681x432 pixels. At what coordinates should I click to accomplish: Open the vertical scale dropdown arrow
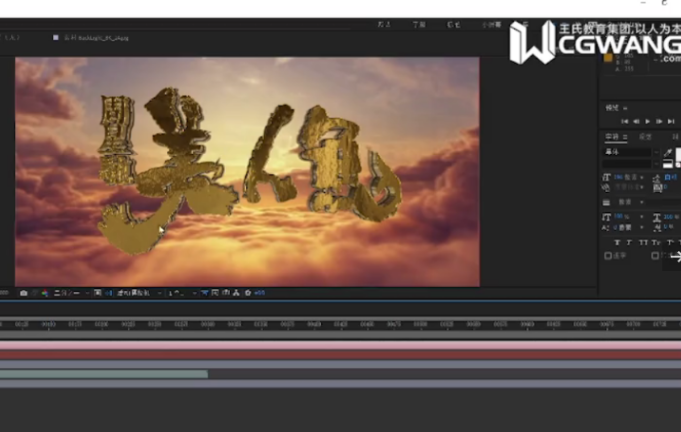(642, 217)
